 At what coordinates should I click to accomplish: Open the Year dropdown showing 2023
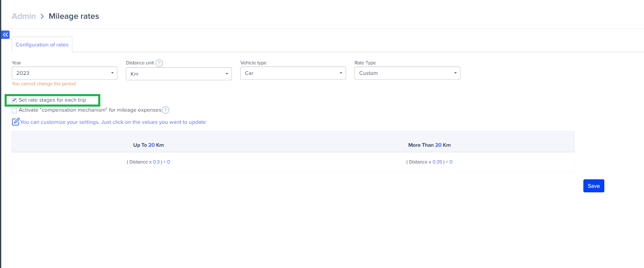(x=64, y=73)
